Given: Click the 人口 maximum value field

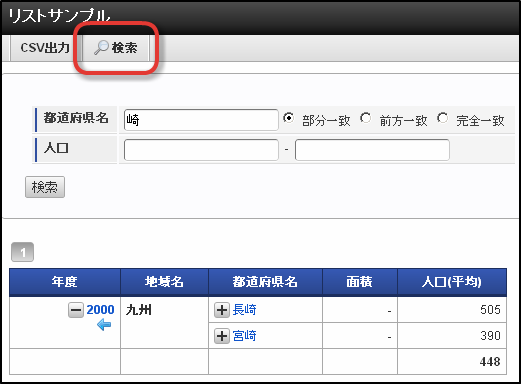Looking at the screenshot, I should 372,150.
